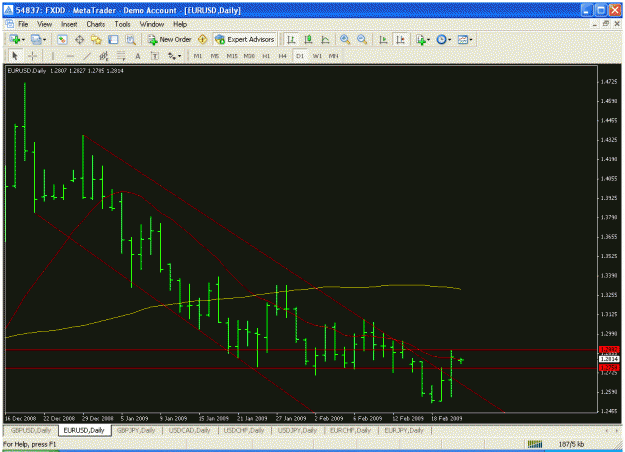Toggle the Market Watch window icon
The width and height of the screenshot is (625, 452).
pos(62,39)
